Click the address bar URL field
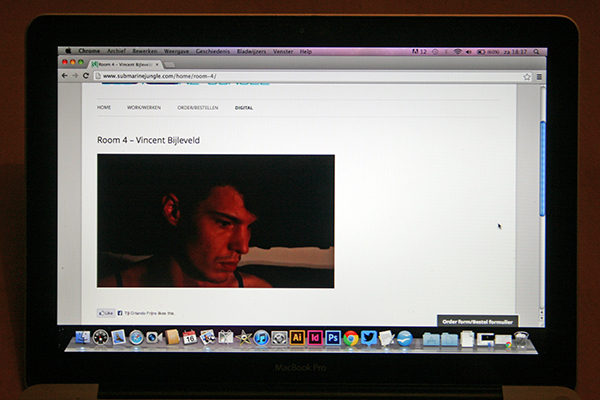 click(x=300, y=76)
